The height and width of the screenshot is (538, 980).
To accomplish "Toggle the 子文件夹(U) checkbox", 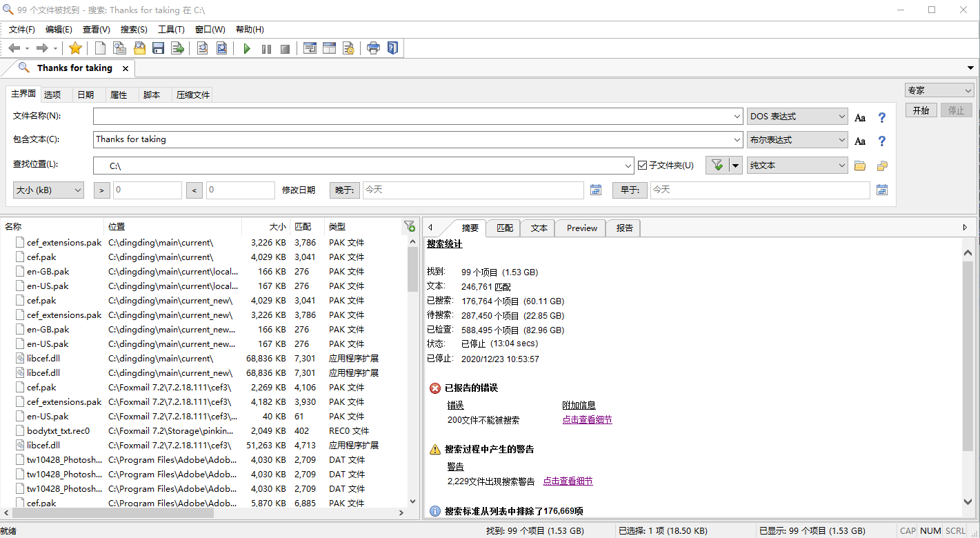I will pyautogui.click(x=643, y=166).
